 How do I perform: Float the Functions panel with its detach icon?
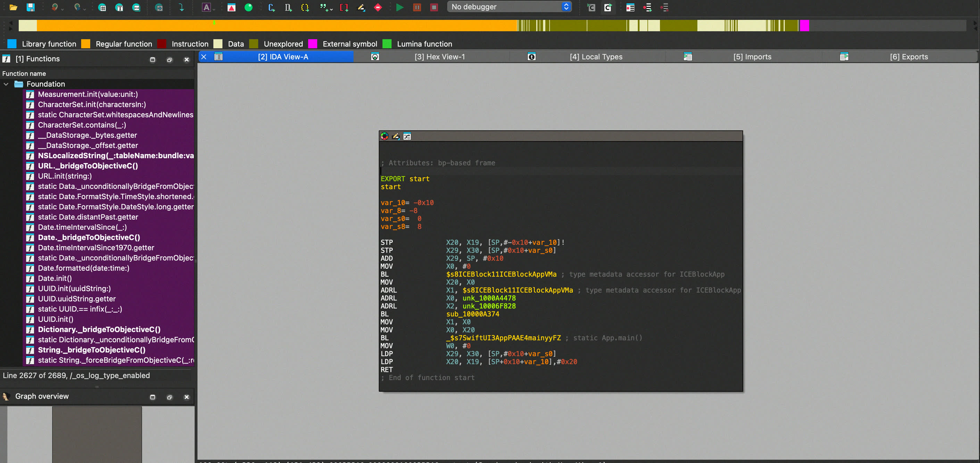(170, 60)
